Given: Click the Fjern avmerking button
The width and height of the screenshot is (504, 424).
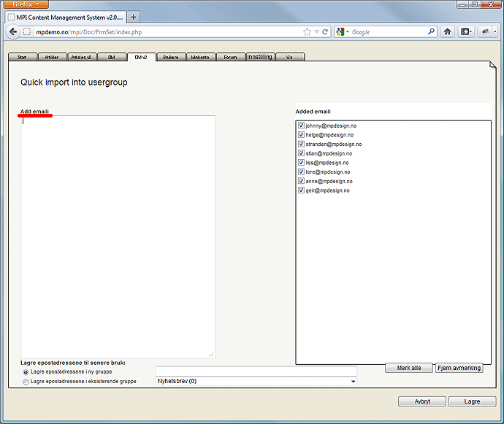Looking at the screenshot, I should (459, 368).
